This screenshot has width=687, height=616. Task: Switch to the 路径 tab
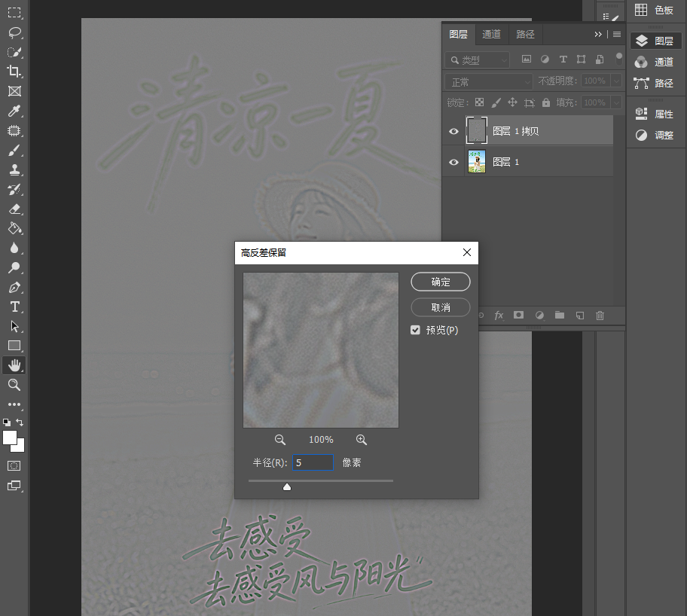click(x=525, y=34)
